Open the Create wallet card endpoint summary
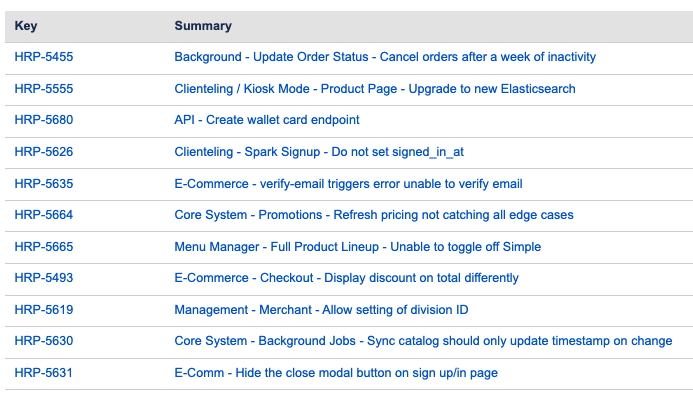 (267, 120)
